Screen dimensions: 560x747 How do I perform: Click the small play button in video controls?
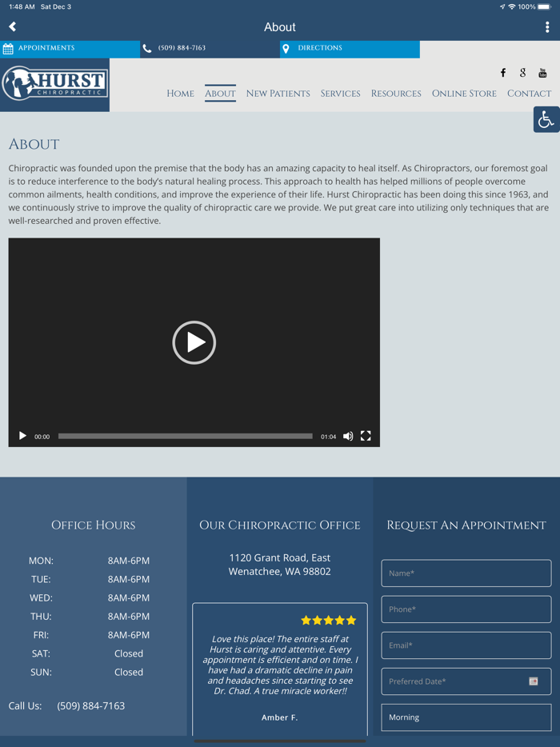click(x=22, y=436)
